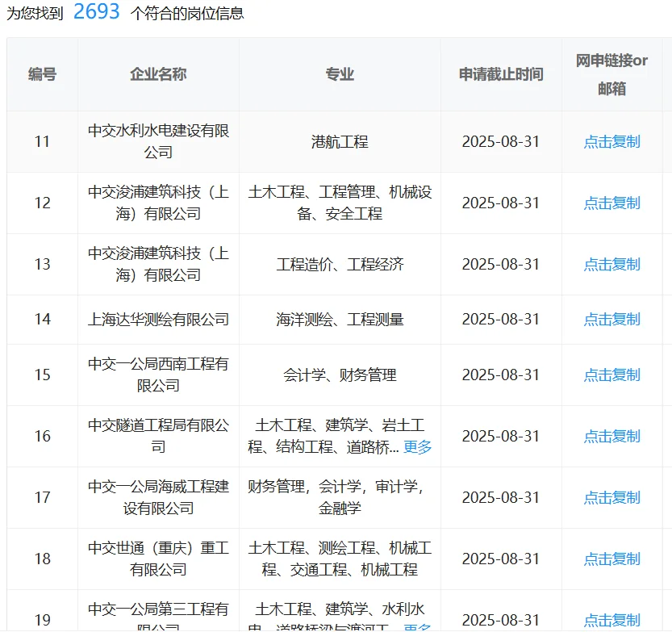The width and height of the screenshot is (672, 632).
Task: Select row number 14 cell
Action: pos(42,320)
